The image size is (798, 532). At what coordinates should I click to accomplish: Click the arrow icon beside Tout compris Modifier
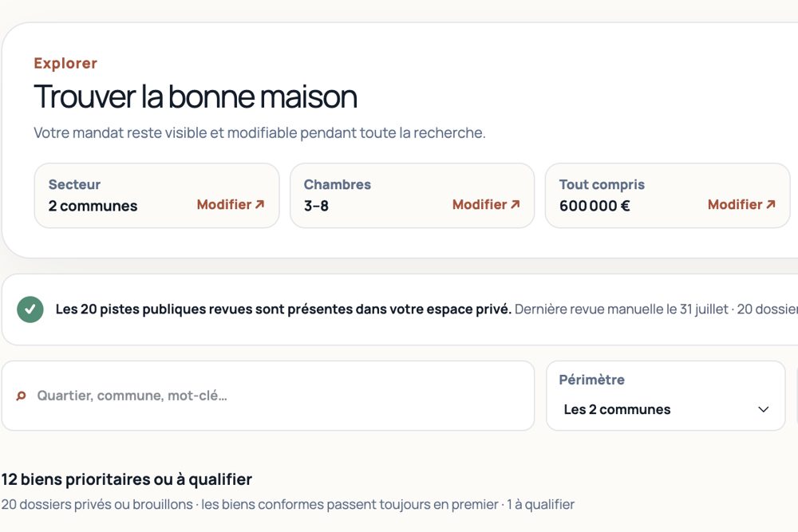pos(771,204)
